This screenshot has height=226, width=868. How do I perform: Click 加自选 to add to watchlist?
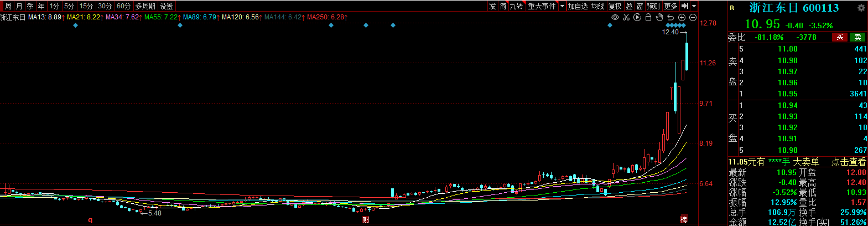click(x=578, y=6)
